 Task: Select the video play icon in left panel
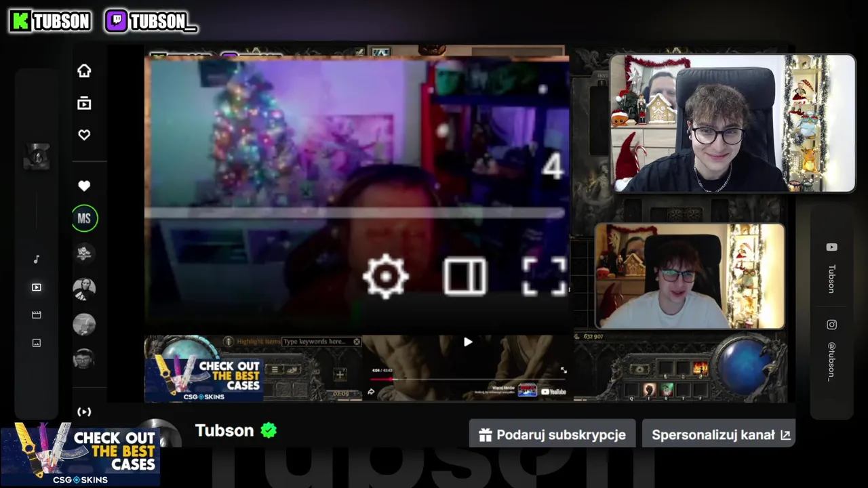[x=37, y=287]
